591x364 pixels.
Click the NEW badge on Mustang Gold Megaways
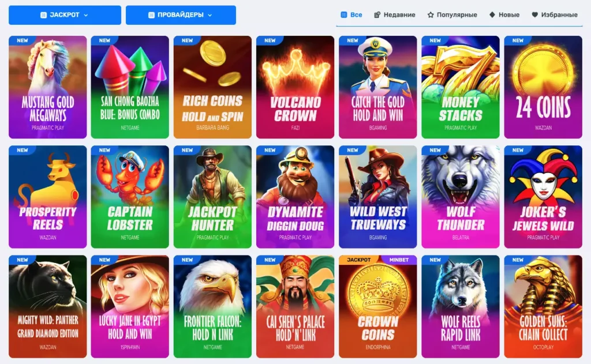(x=22, y=40)
